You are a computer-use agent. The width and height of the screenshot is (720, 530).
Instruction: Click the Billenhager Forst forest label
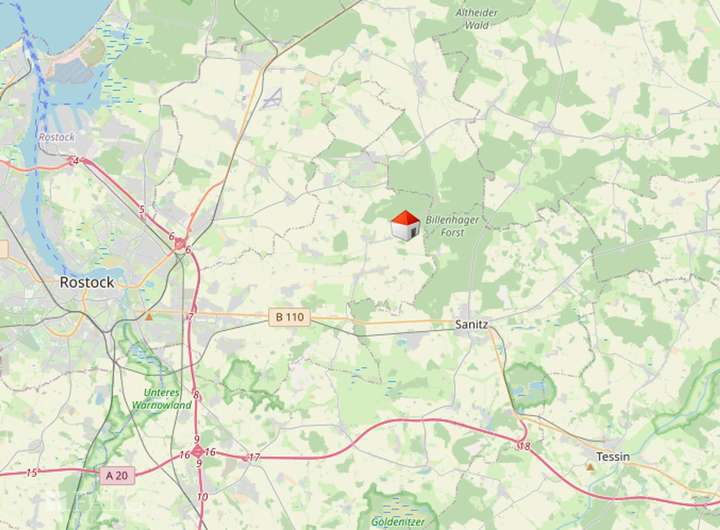[x=452, y=226]
